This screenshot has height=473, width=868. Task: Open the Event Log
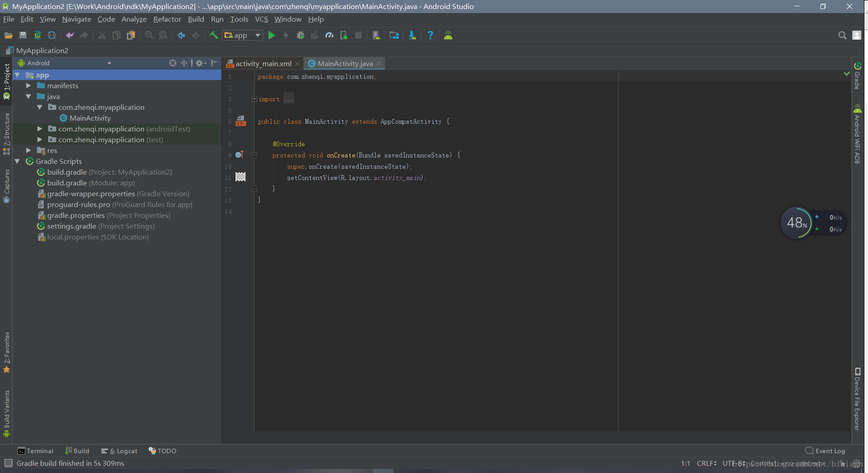point(825,451)
